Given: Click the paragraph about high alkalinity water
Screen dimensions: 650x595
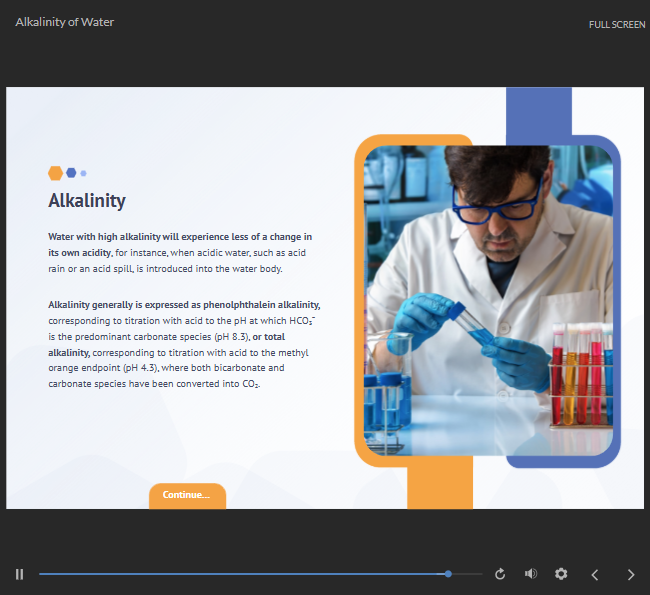Looking at the screenshot, I should point(180,252).
